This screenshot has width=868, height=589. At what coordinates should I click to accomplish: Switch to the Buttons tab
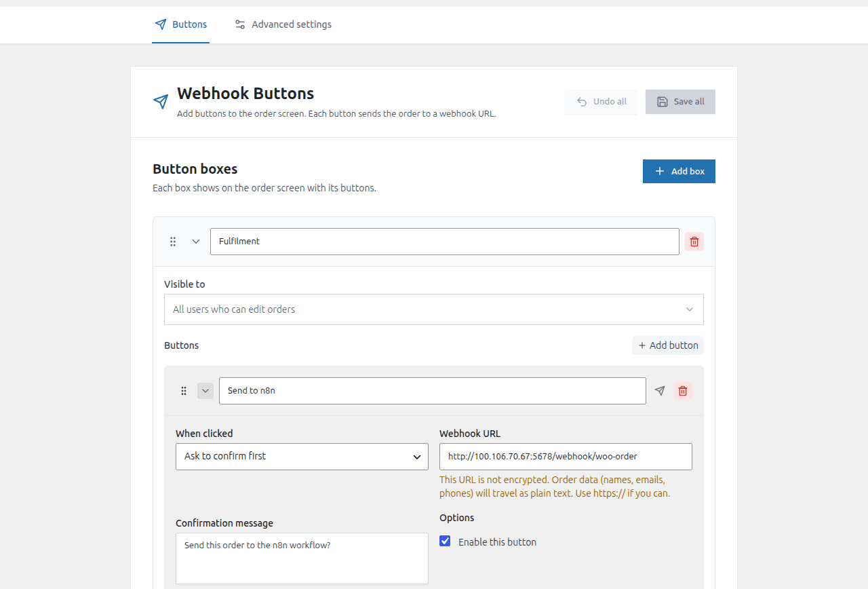pyautogui.click(x=180, y=24)
